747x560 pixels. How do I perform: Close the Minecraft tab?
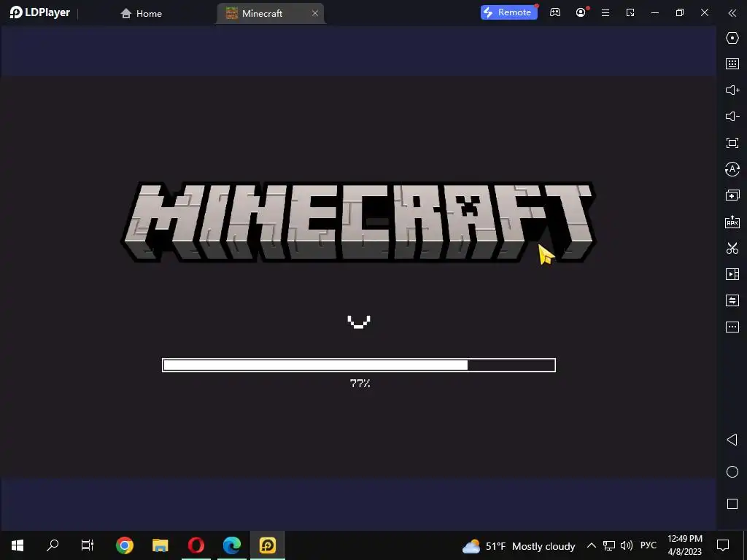pyautogui.click(x=315, y=13)
